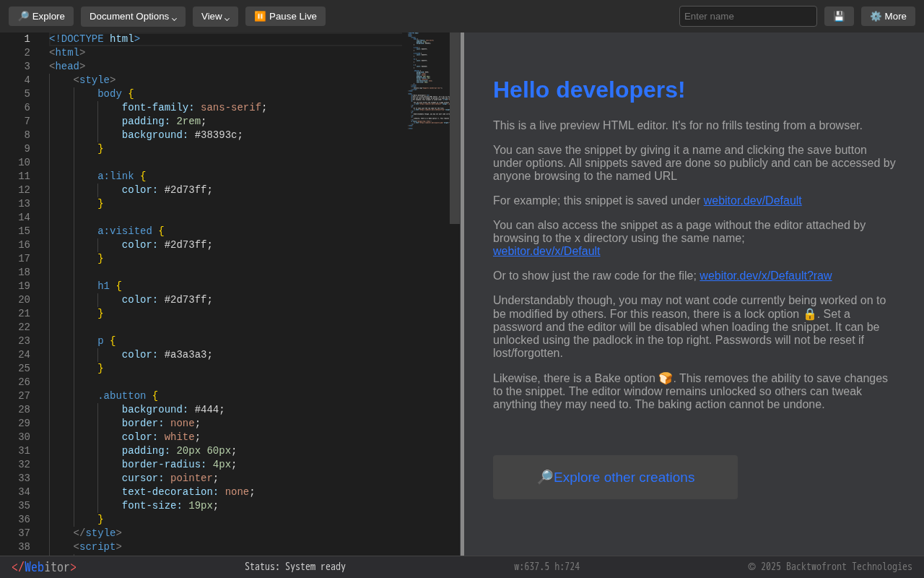Viewport: 924px width, 578px height.
Task: Click the Explore magnifier button in toolbar
Action: [41, 17]
